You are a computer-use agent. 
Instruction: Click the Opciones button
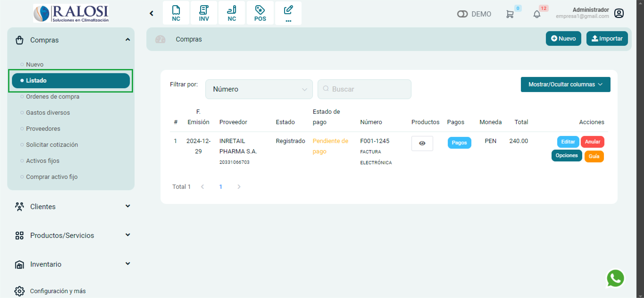click(566, 156)
